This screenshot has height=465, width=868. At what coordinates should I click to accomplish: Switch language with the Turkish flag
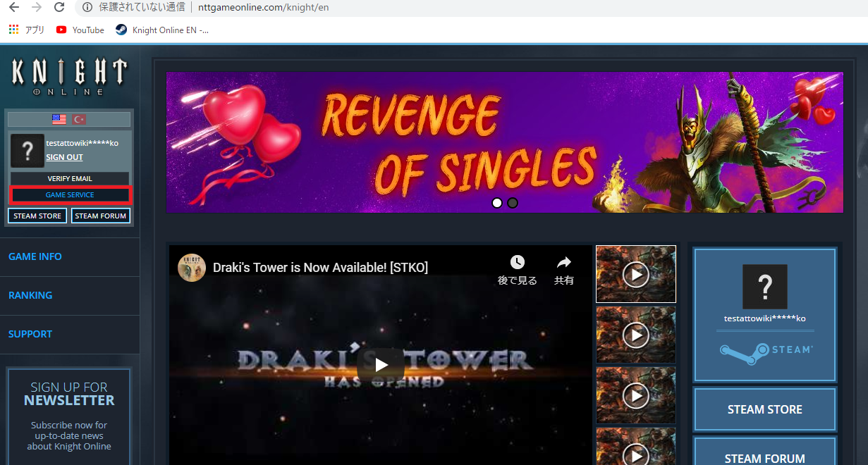78,119
